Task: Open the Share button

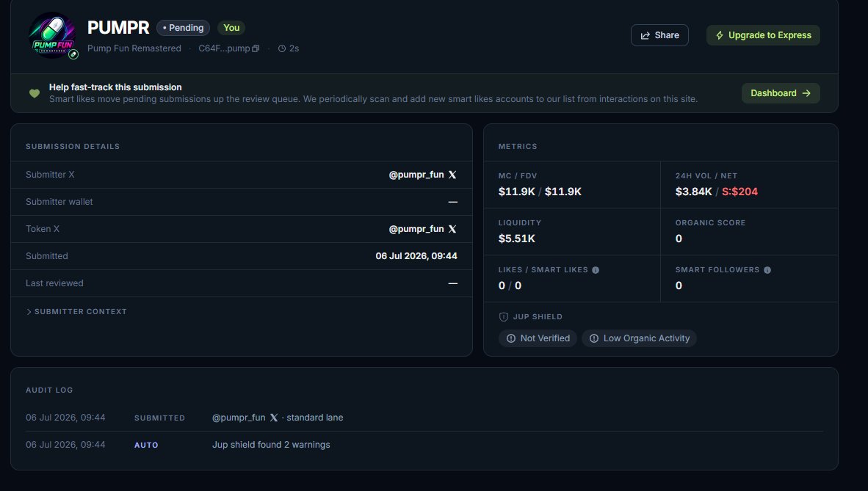Action: tap(659, 35)
